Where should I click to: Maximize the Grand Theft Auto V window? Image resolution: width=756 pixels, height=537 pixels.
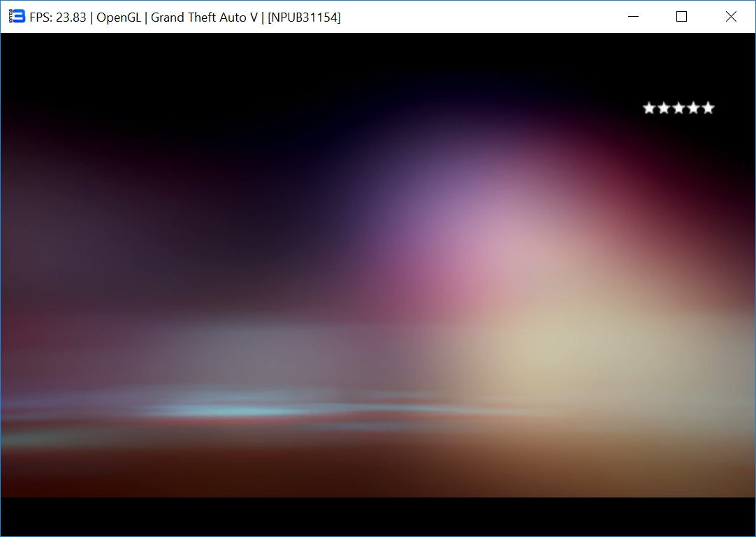tap(681, 17)
